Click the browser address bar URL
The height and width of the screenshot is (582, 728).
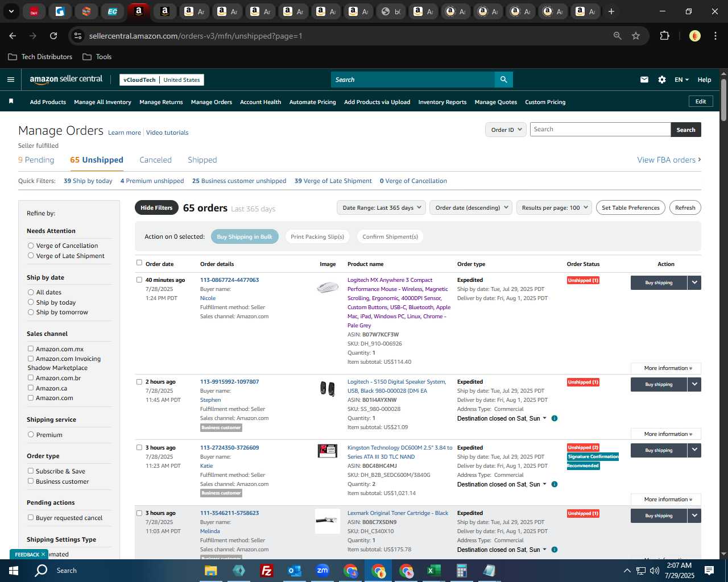[196, 36]
